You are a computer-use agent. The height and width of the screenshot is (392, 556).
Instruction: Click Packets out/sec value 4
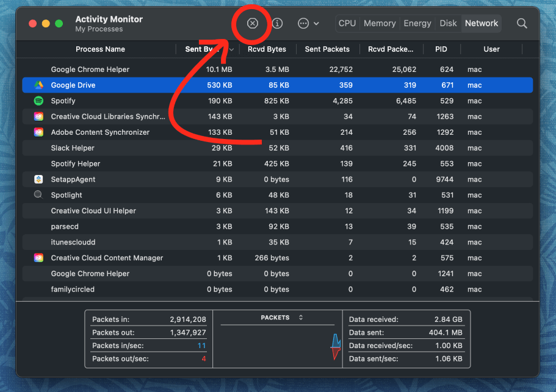pos(203,358)
